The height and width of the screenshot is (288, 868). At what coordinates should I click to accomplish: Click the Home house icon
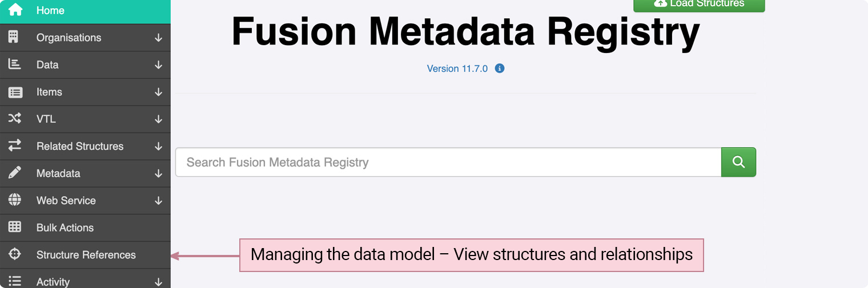pyautogui.click(x=15, y=10)
